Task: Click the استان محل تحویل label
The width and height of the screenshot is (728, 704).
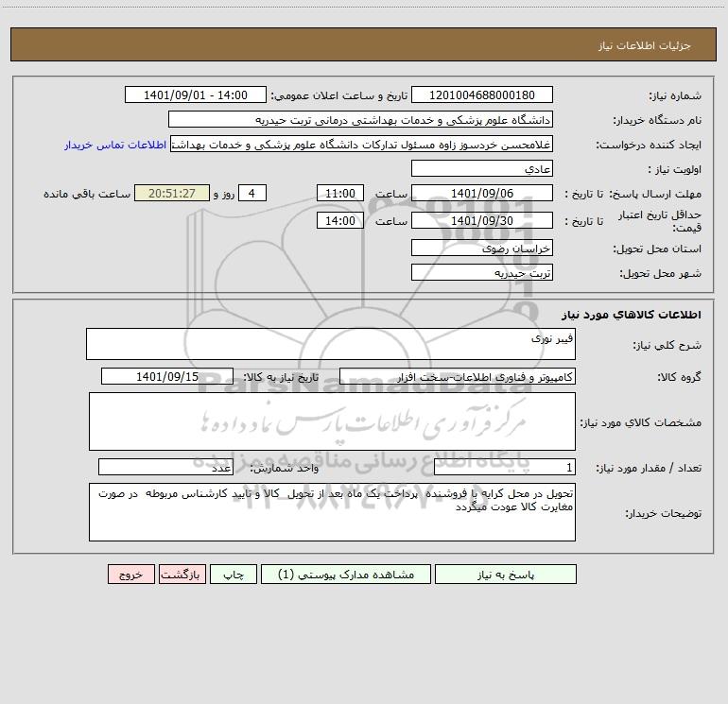Action: click(x=657, y=249)
